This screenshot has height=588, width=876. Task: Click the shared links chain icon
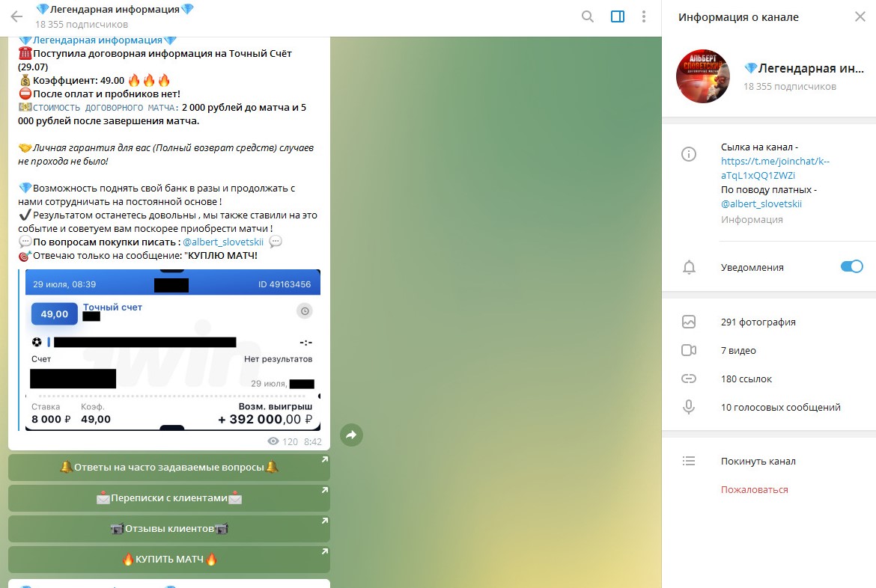[689, 379]
